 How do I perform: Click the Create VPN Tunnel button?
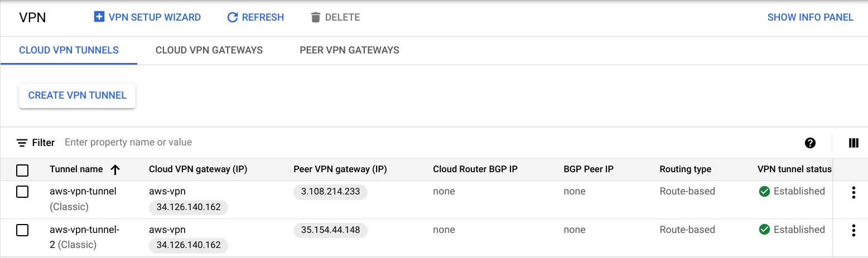point(77,95)
